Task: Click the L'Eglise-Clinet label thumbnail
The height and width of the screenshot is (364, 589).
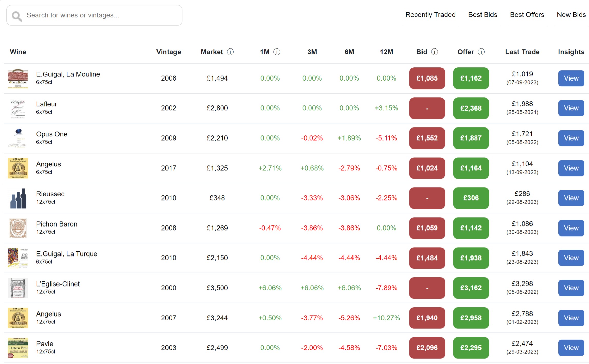Action: (18, 288)
